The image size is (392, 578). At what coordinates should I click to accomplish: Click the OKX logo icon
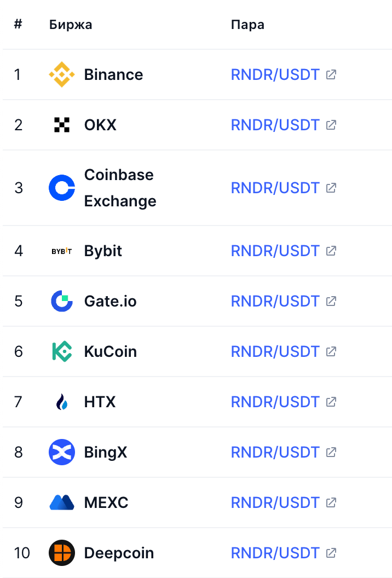point(62,125)
